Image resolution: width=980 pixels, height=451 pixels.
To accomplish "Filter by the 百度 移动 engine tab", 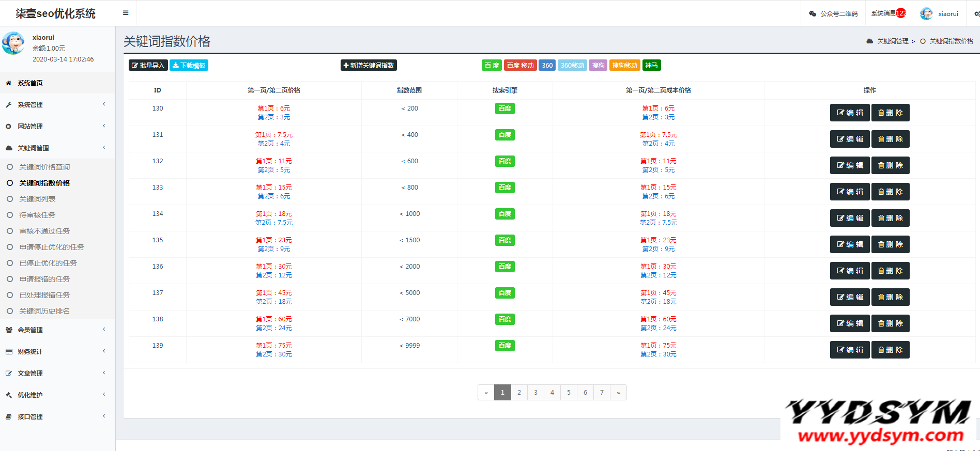I will 520,66.
